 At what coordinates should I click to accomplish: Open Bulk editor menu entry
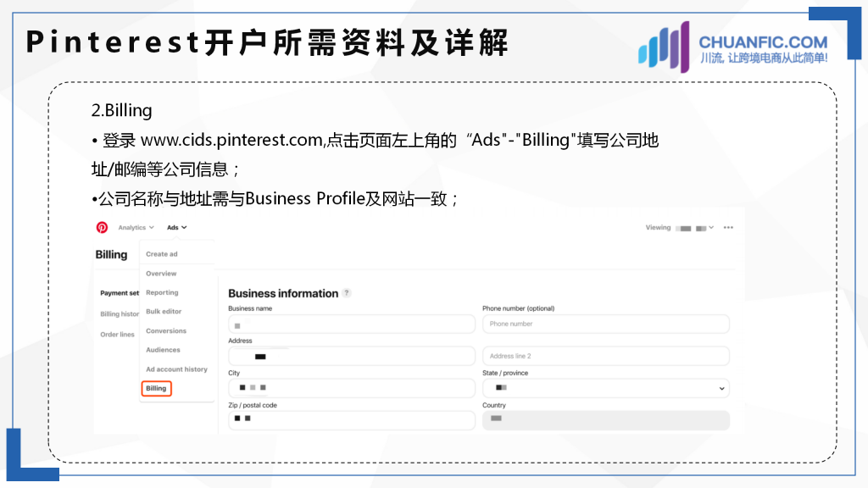tap(164, 312)
